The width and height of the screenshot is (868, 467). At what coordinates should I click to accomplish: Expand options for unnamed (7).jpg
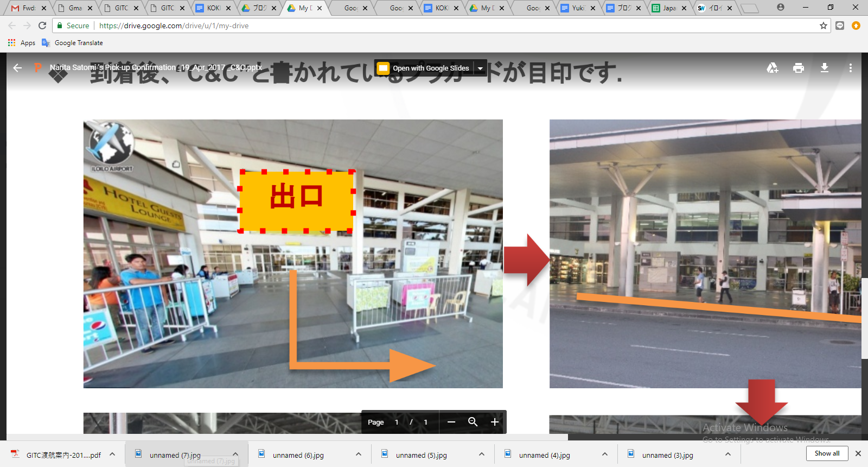point(235,454)
